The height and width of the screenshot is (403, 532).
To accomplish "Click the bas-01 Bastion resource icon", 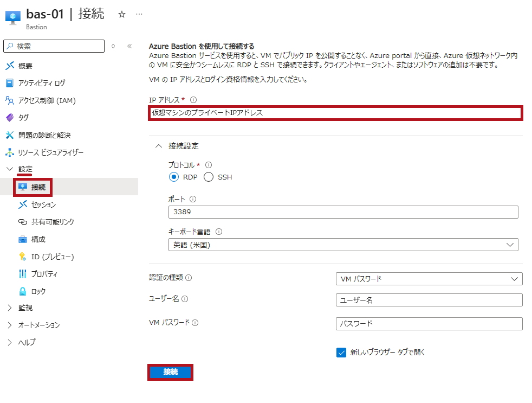I will 13,17.
